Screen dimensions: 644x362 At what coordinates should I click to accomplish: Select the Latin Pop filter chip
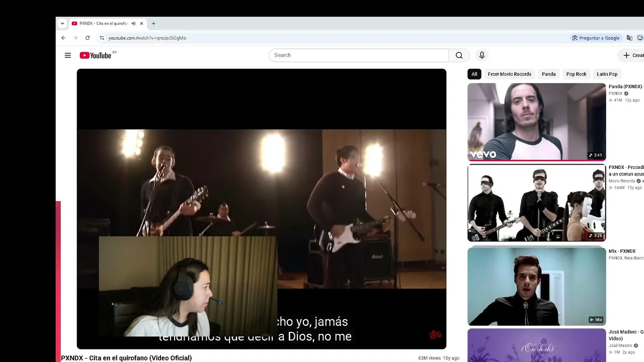[x=607, y=74]
